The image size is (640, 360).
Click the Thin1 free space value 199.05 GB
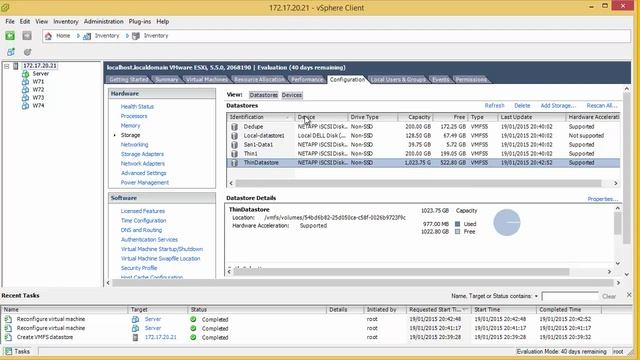453,153
